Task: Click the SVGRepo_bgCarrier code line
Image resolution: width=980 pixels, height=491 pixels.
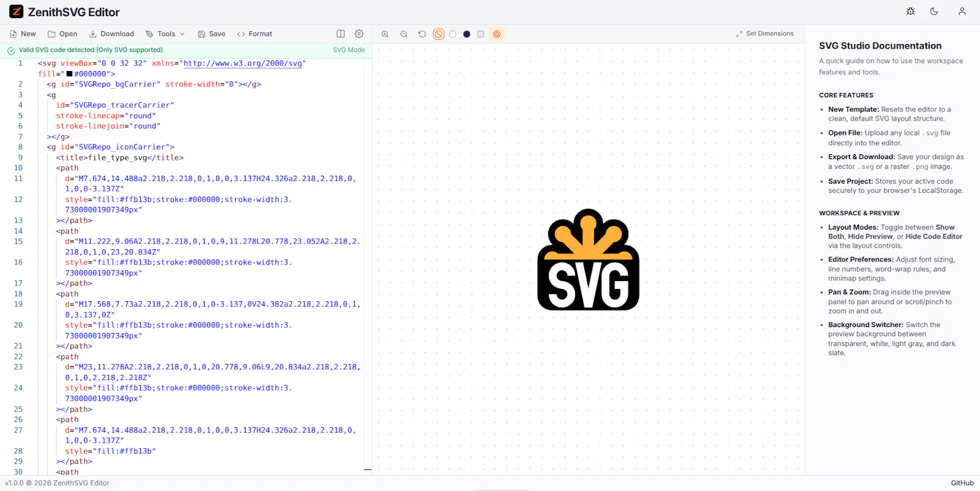Action: 154,84
